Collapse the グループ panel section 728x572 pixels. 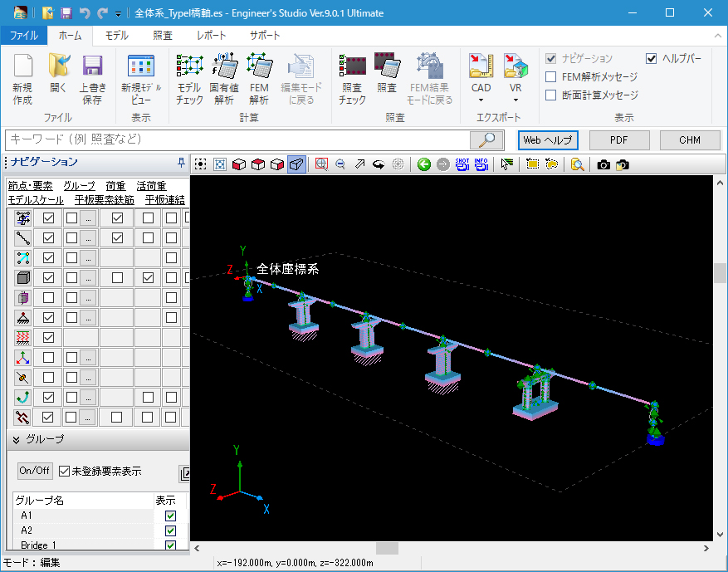16,439
